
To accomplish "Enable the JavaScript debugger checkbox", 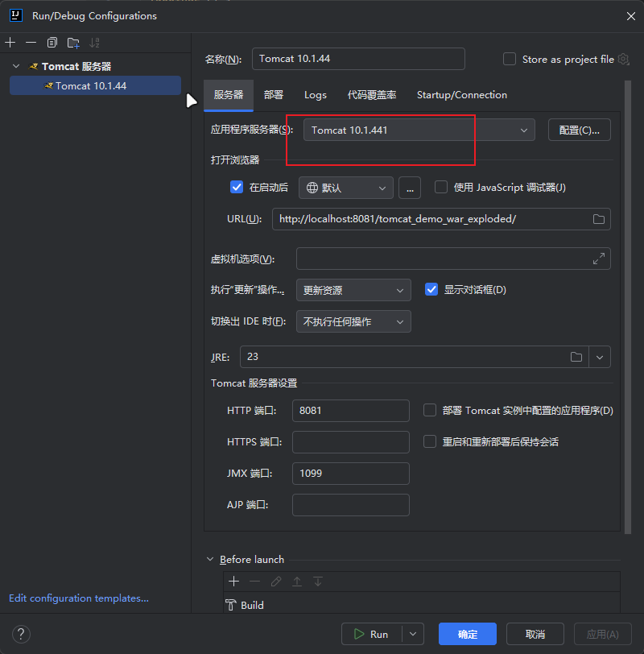I will tap(441, 188).
